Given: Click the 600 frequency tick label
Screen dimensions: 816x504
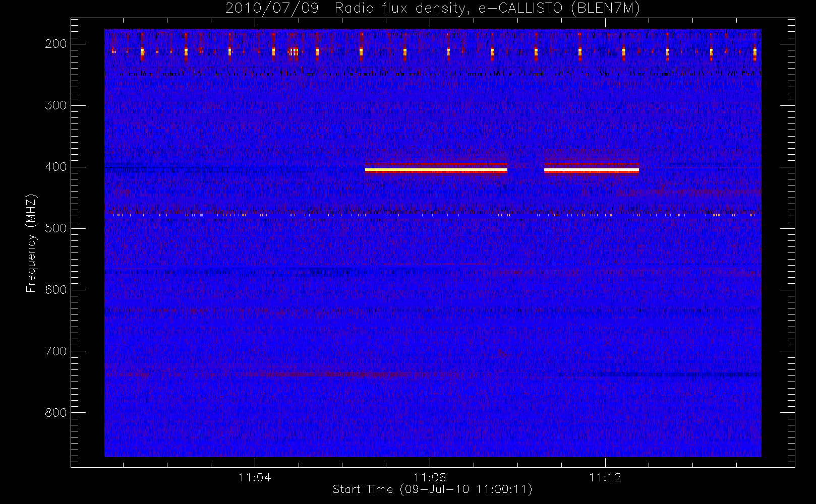Looking at the screenshot, I should 56,290.
